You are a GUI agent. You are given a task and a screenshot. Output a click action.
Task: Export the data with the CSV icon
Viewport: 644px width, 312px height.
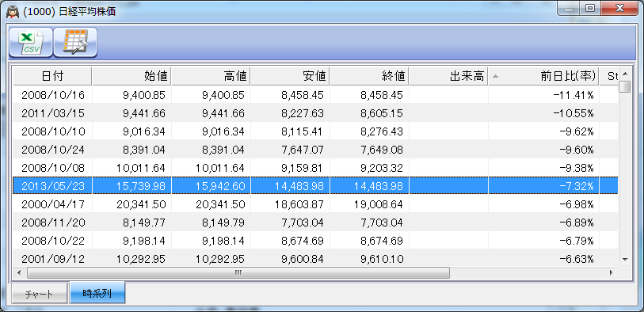point(31,42)
